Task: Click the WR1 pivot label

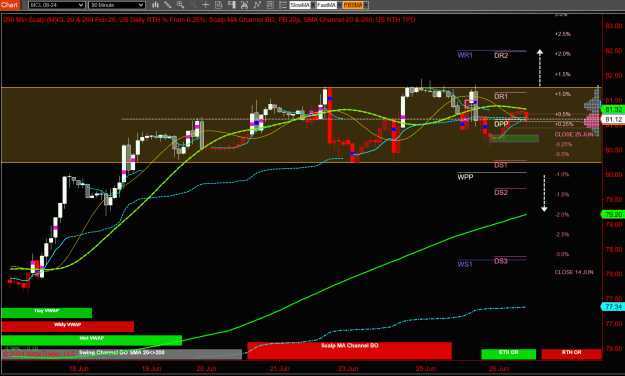Action: 465,55
